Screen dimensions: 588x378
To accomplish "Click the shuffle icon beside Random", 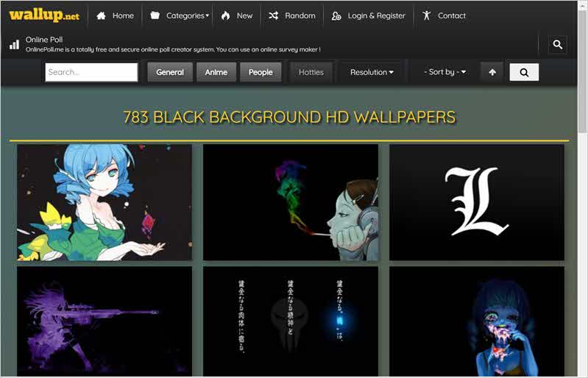I will point(273,15).
